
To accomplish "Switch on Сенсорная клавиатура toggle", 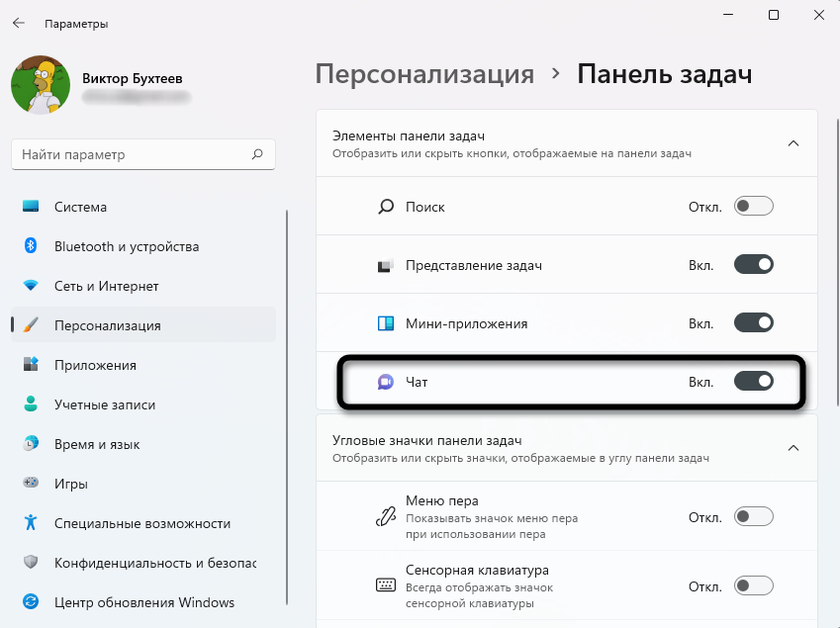I will [x=753, y=585].
